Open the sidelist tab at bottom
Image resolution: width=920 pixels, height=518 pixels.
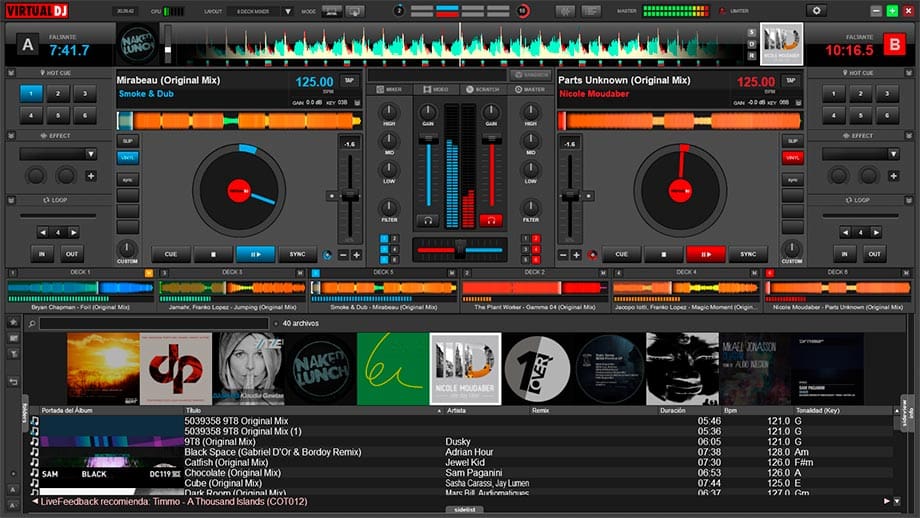pyautogui.click(x=464, y=509)
